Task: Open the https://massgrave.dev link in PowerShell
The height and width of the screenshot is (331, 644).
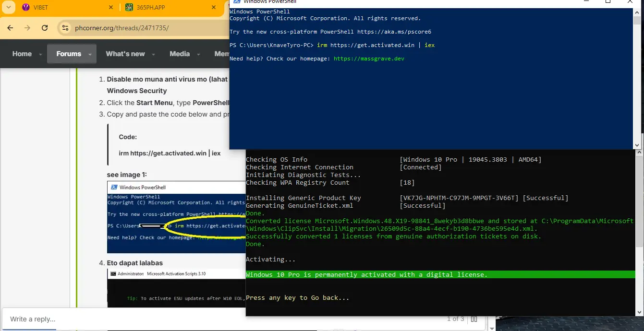Action: 369,59
